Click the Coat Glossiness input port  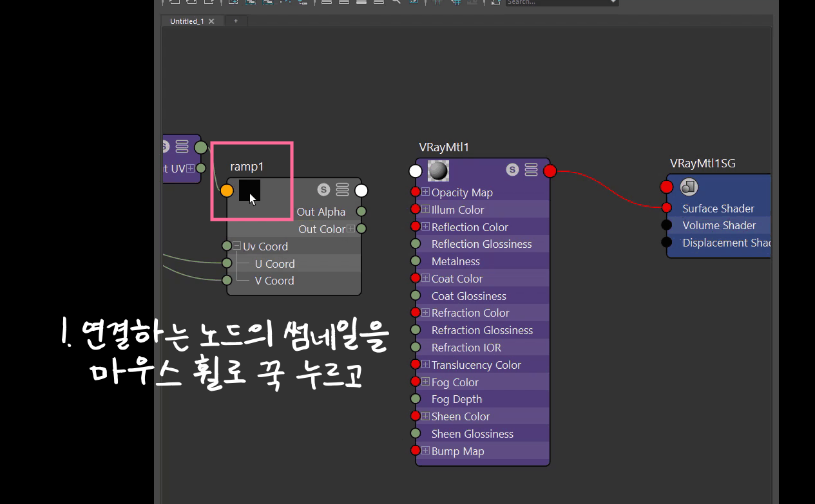pos(416,295)
